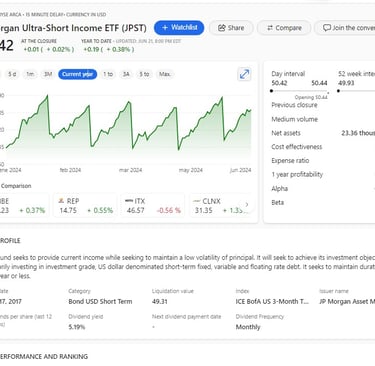Open the Compare button

(x=284, y=28)
